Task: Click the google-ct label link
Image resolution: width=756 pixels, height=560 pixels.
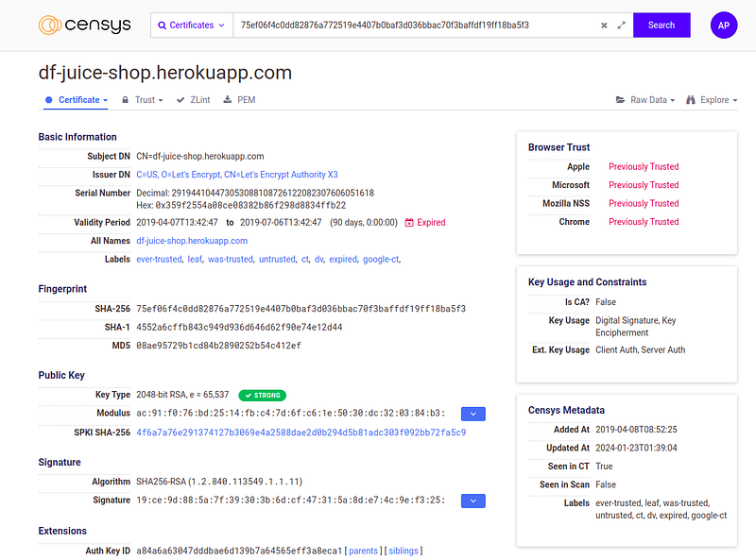Action: tap(381, 260)
